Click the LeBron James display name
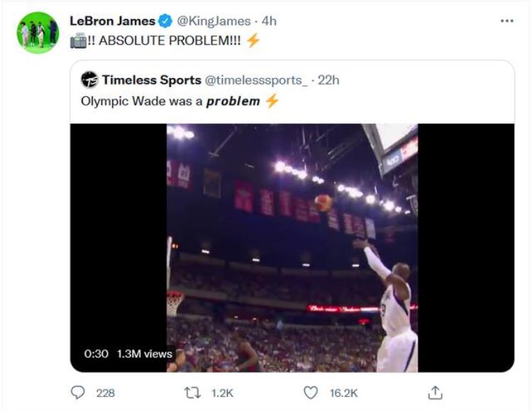532x411 pixels. (x=112, y=21)
